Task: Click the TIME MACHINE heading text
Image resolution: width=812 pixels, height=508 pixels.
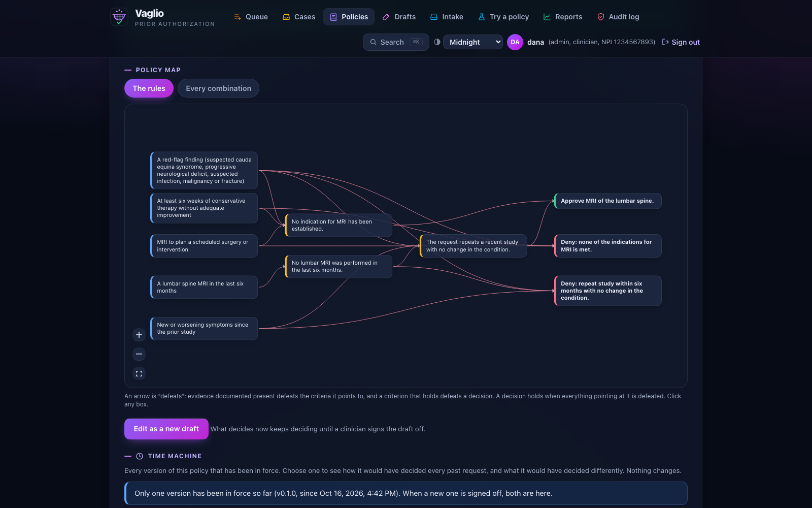Action: (175, 456)
